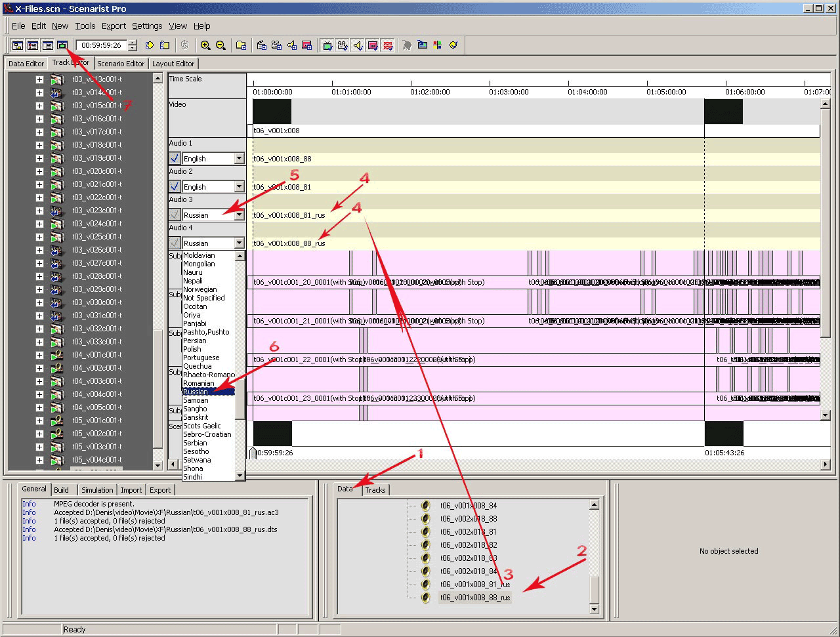Open the Audio 3 language dropdown

pos(239,215)
